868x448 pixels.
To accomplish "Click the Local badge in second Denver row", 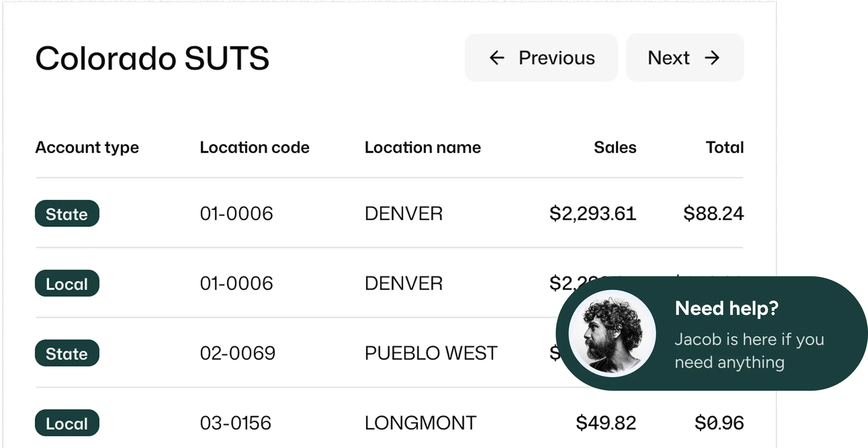I will click(x=67, y=283).
